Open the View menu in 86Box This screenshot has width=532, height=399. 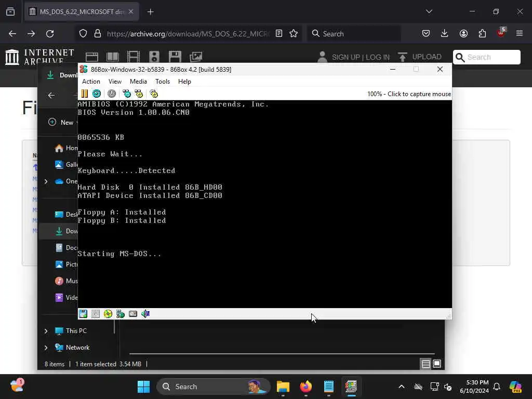115,82
